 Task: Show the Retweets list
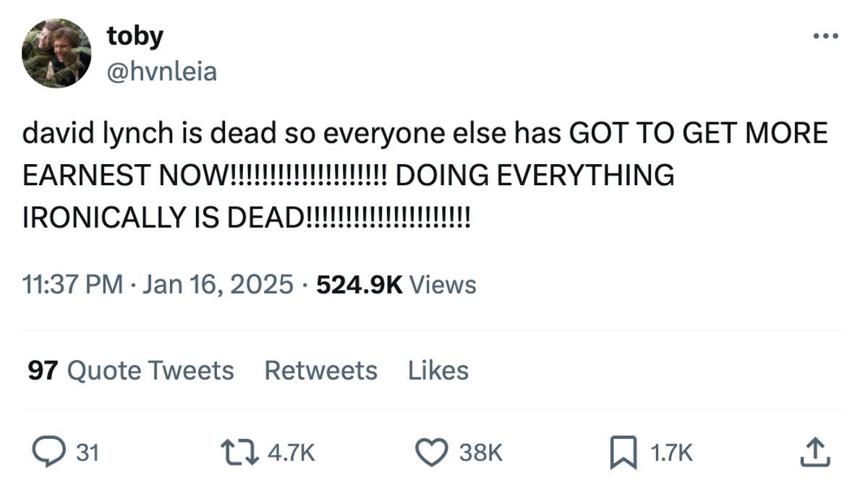tap(320, 370)
